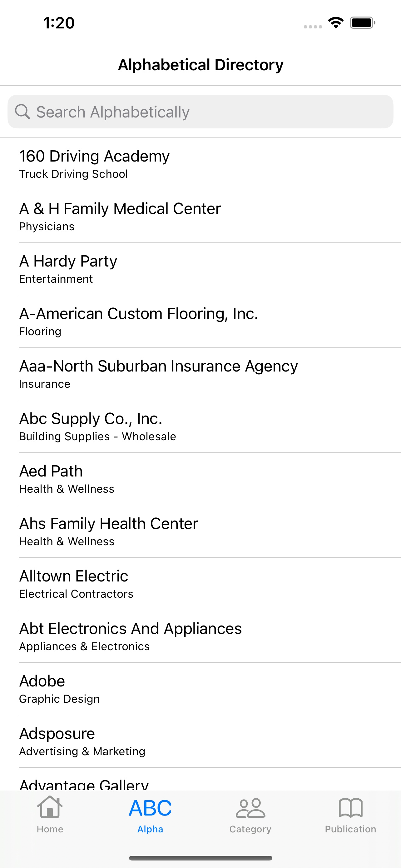The width and height of the screenshot is (401, 868).
Task: View Aaa-North Suburban Insurance Agency details
Action: pyautogui.click(x=200, y=374)
